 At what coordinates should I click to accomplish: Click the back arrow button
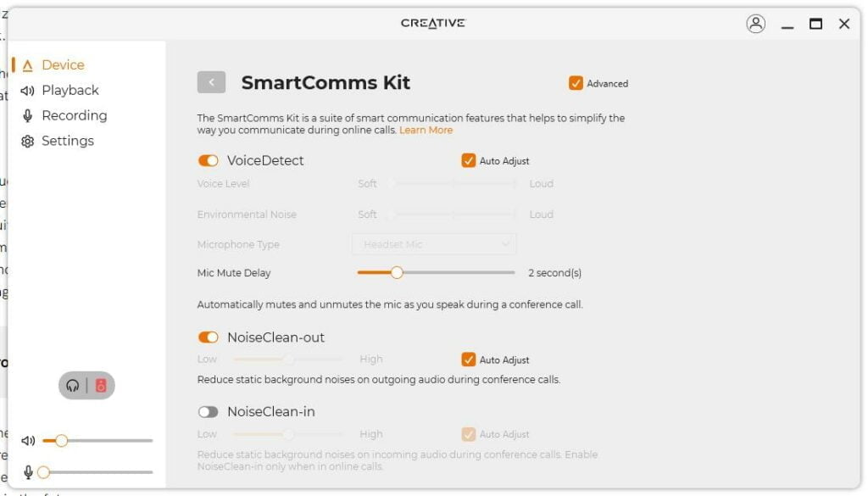(x=211, y=82)
